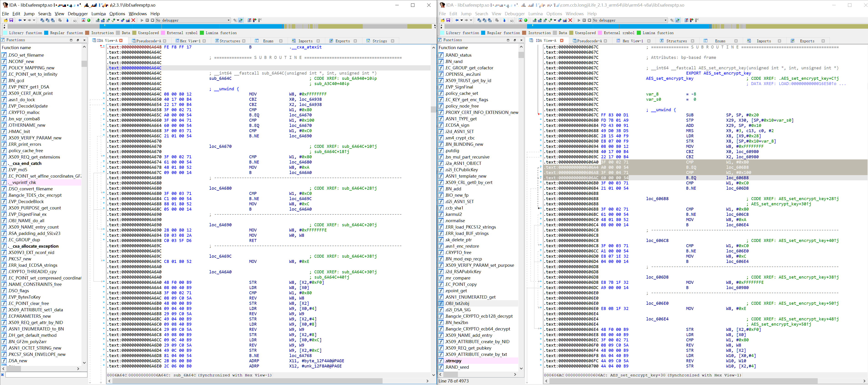Close the IDA View-A tab in left window
This screenshot has height=385, width=868.
pos(121,41)
